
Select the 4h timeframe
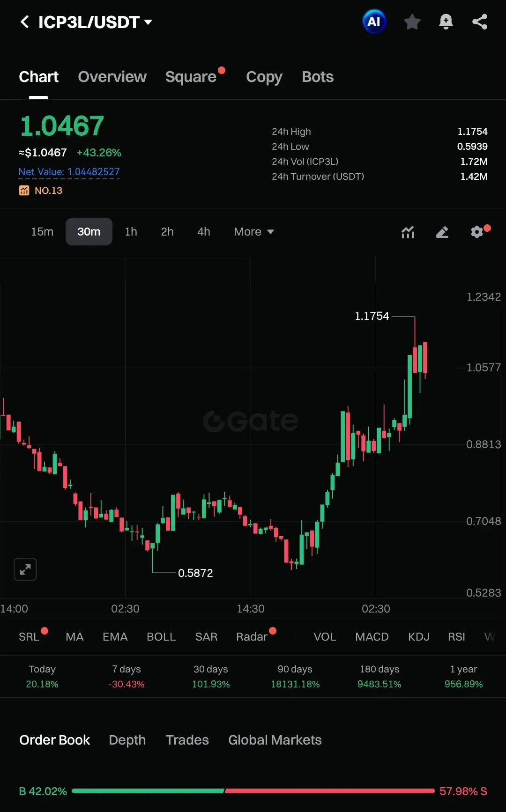tap(204, 232)
